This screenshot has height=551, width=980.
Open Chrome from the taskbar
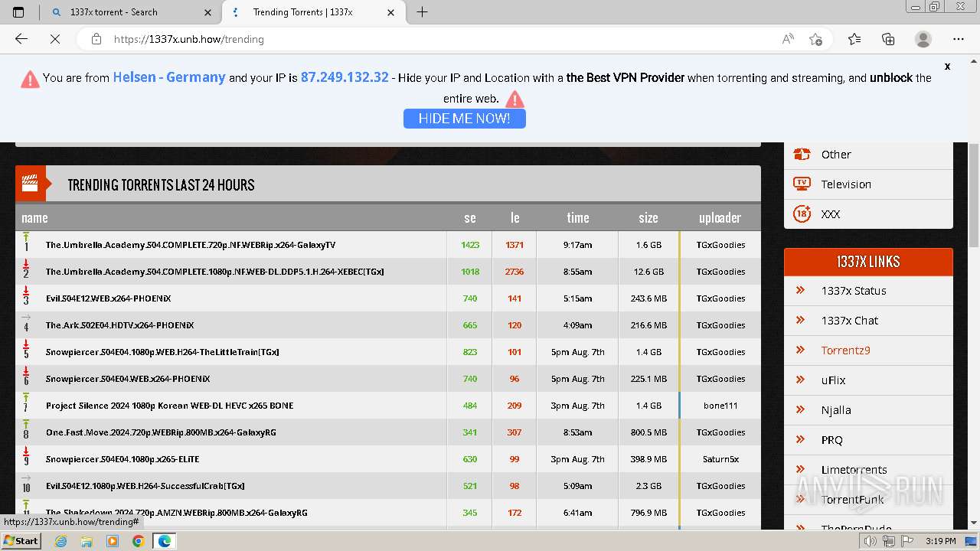(x=138, y=541)
